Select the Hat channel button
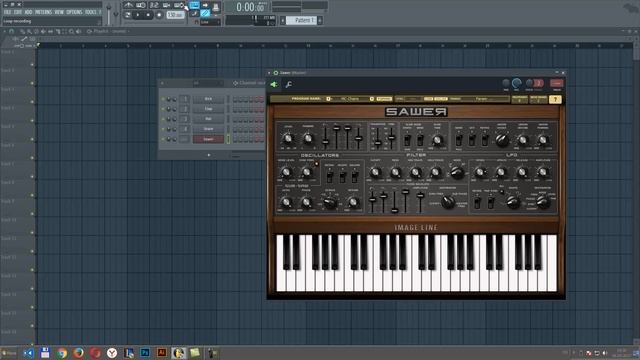640x360 pixels. pyautogui.click(x=208, y=119)
